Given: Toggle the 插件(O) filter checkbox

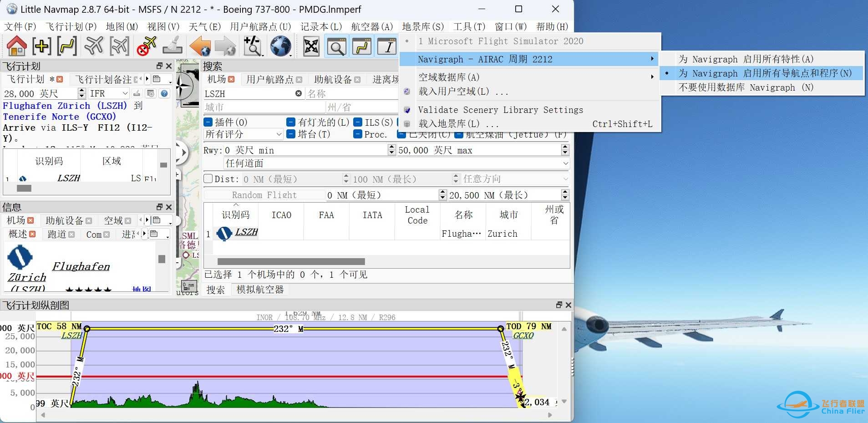Looking at the screenshot, I should [x=208, y=122].
